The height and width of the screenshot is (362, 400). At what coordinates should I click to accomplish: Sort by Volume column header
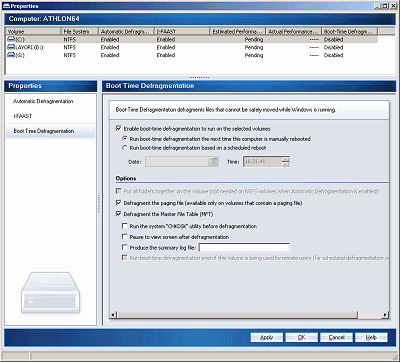pyautogui.click(x=34, y=31)
